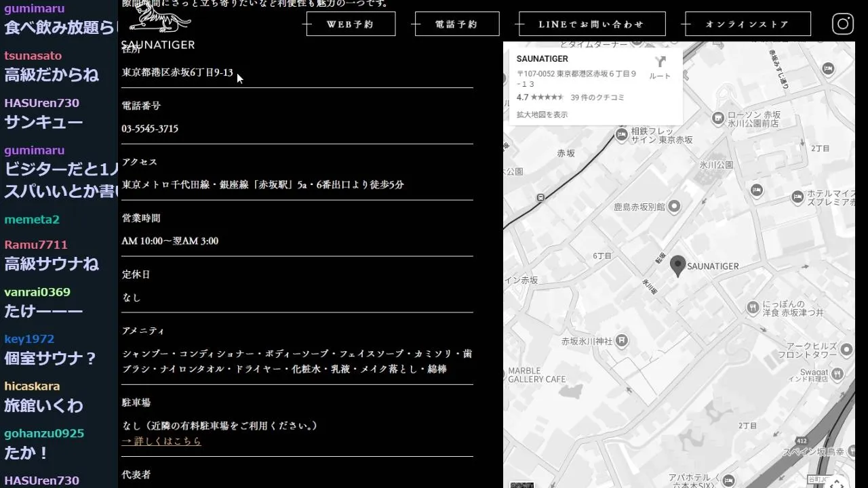The image size is (868, 488).
Task: Click the Swagat インド料理 restaurant marker
Action: 838,373
